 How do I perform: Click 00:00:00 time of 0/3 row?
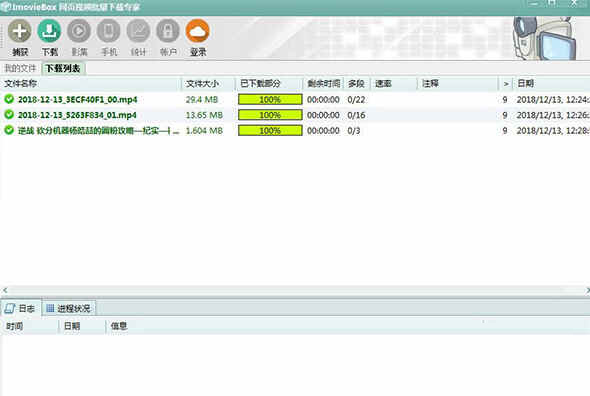323,131
